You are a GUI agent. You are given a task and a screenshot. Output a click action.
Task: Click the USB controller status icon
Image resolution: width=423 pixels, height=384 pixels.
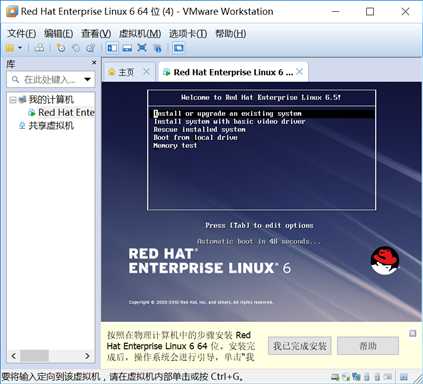[x=367, y=377]
